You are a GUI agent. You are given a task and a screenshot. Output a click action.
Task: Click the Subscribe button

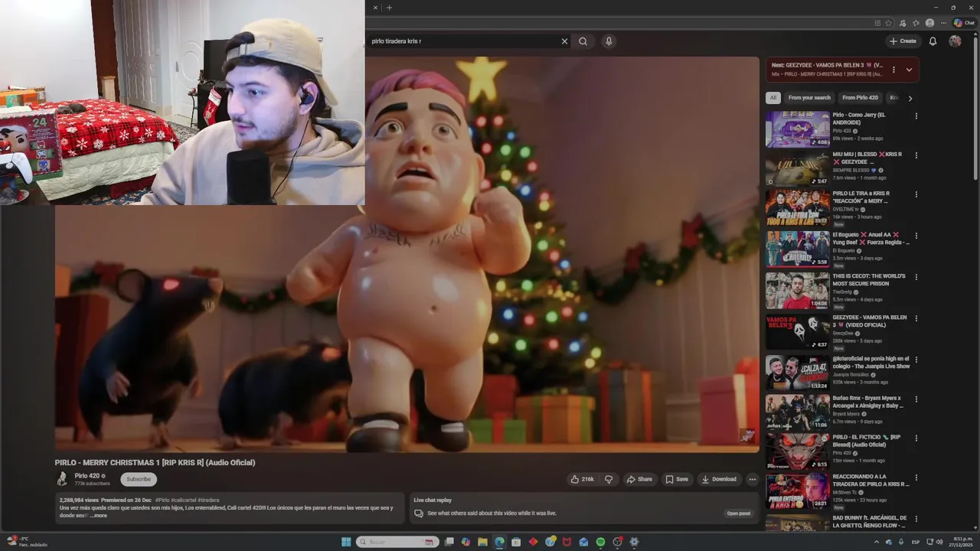pos(139,479)
